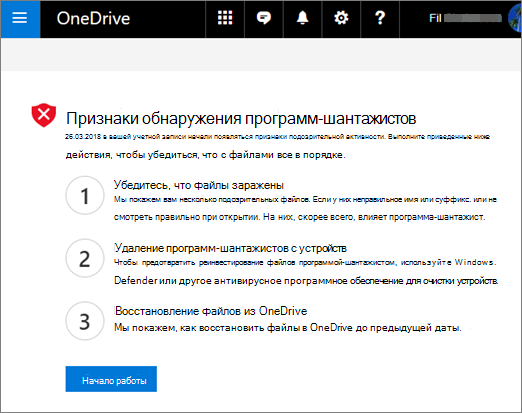
Task: Click the text mentioning Windows Defender antivirus
Action: (x=306, y=272)
